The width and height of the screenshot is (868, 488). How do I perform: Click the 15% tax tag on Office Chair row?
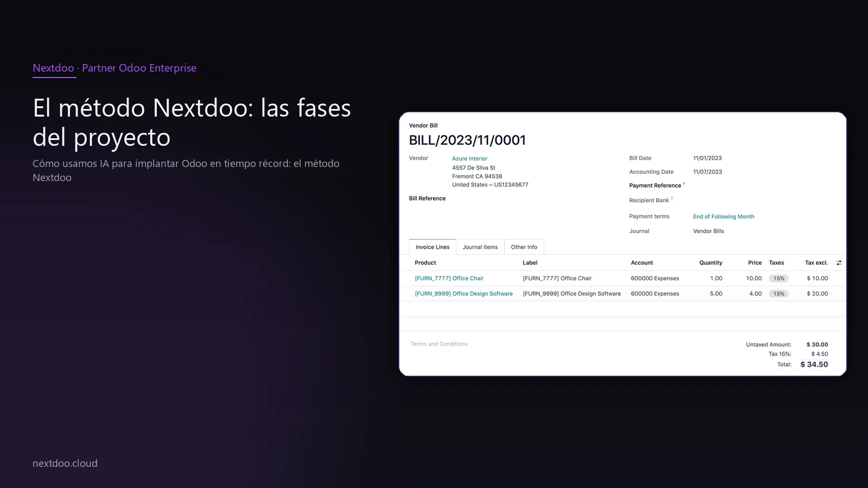[x=779, y=279]
